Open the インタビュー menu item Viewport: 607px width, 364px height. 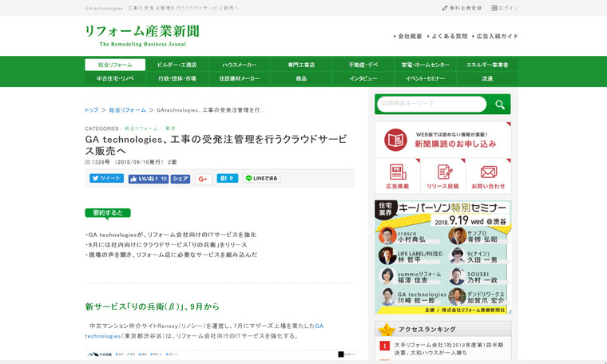pyautogui.click(x=363, y=79)
